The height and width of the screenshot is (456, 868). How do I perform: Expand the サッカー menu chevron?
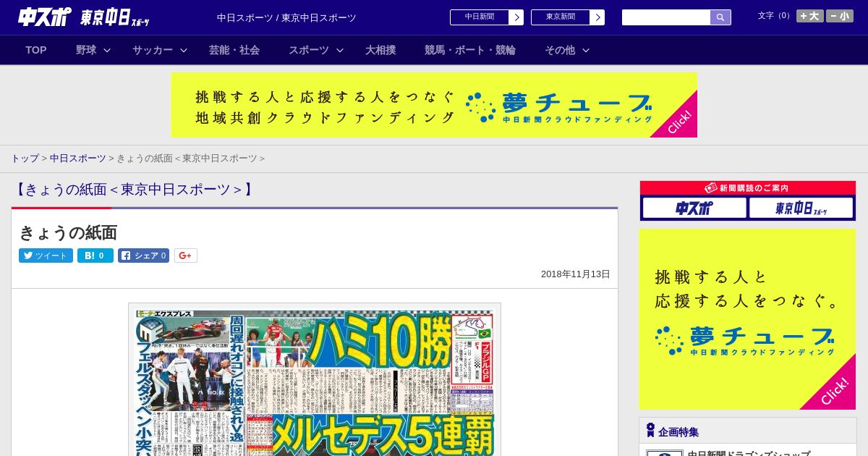click(x=184, y=50)
